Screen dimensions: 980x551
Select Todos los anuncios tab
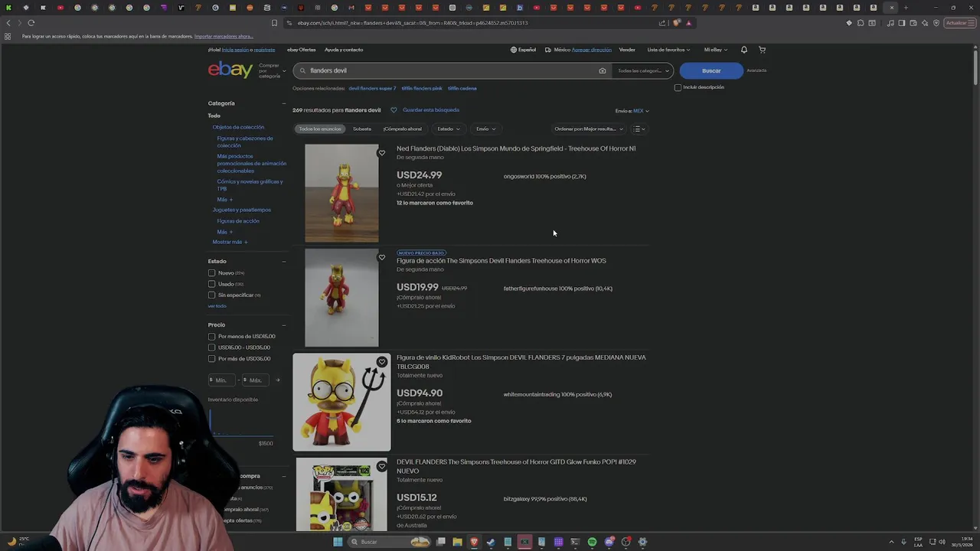320,129
